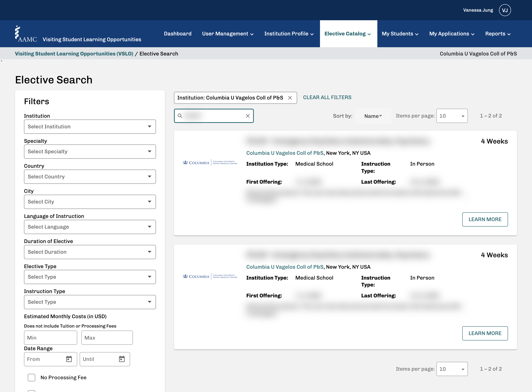Screen dimensions: 532x392
Task: Open VSLO breadcrumb link
Action: click(74, 54)
